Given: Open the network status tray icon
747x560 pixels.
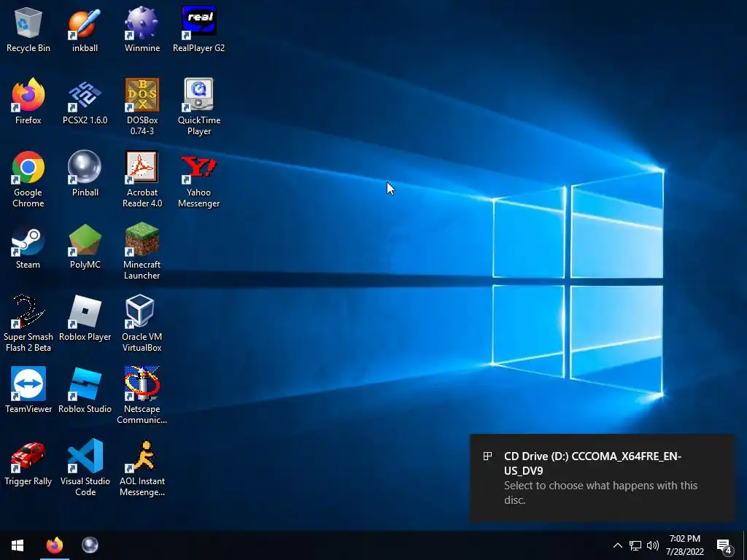Looking at the screenshot, I should click(x=635, y=545).
